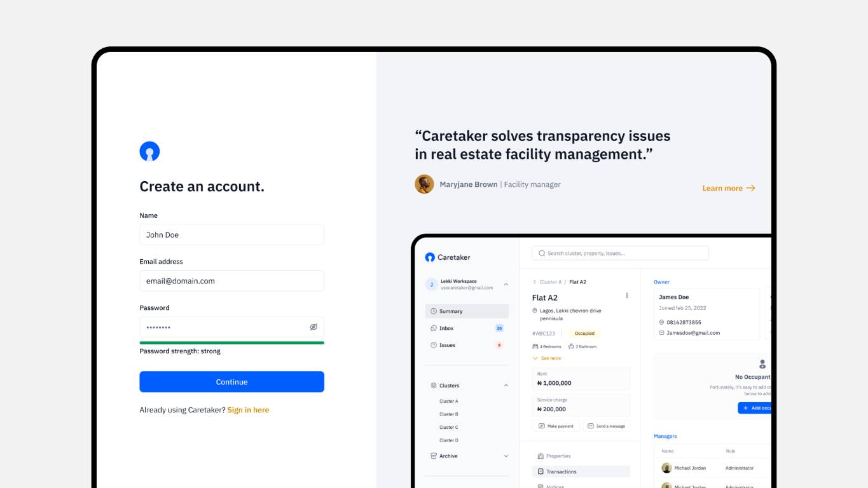Expand See more property details
Screen dimensions: 868x488
547,358
